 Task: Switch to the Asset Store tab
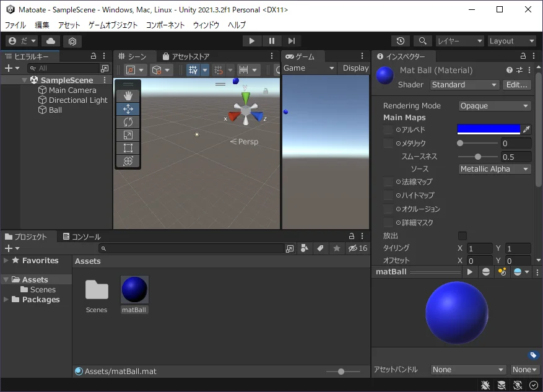186,56
